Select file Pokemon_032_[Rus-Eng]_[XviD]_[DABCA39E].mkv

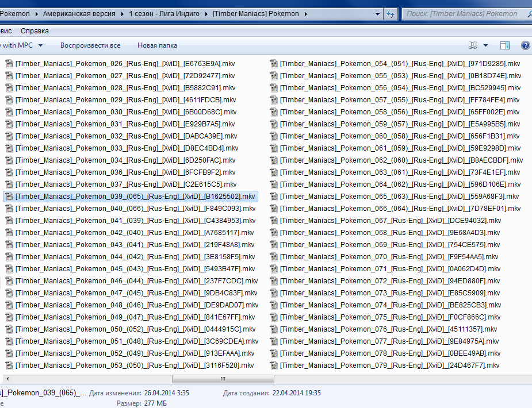(x=126, y=136)
